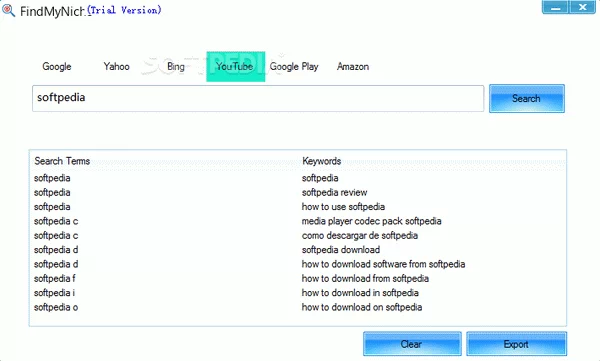The image size is (600, 361).
Task: Click the Export button
Action: (x=516, y=344)
